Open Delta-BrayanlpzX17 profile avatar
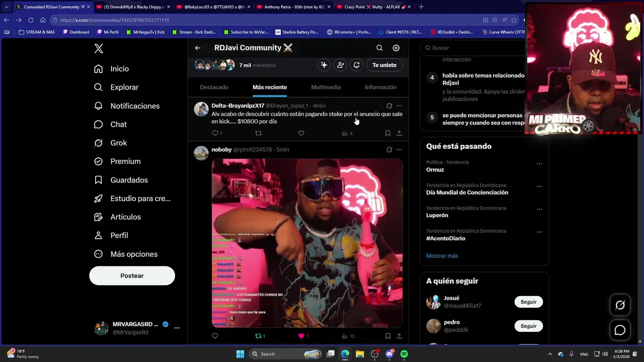The image size is (644, 362). click(x=201, y=110)
